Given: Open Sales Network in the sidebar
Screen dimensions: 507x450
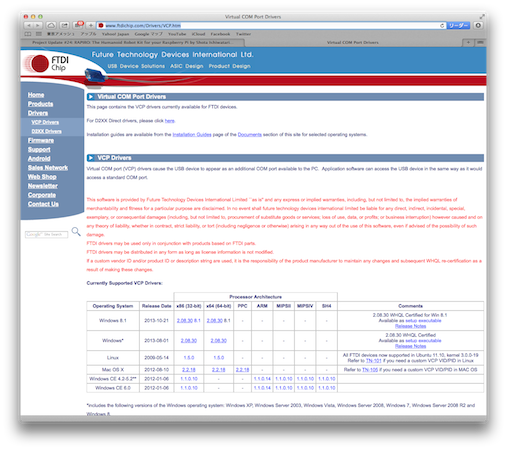Looking at the screenshot, I should pos(48,168).
